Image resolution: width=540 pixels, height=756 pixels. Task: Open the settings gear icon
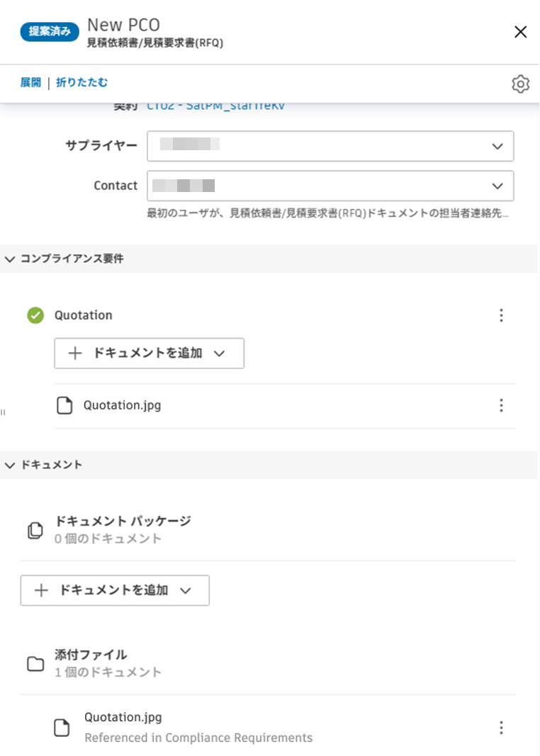tap(521, 84)
